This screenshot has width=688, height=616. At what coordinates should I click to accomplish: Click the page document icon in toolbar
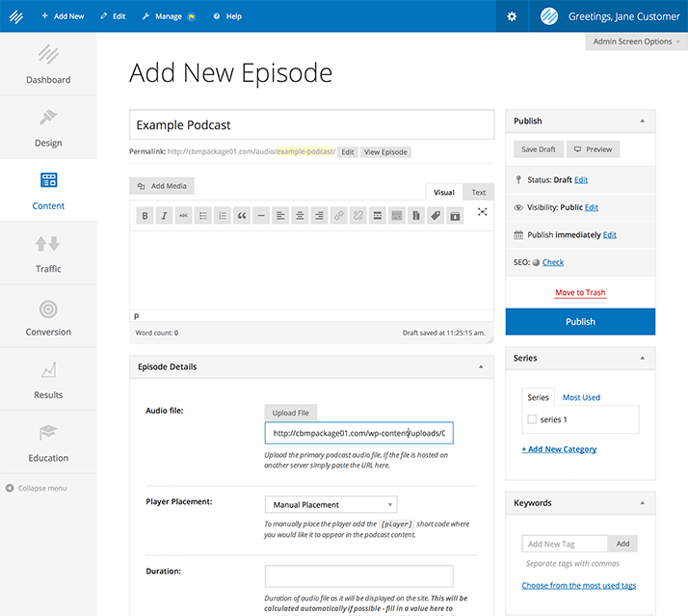pos(416,216)
